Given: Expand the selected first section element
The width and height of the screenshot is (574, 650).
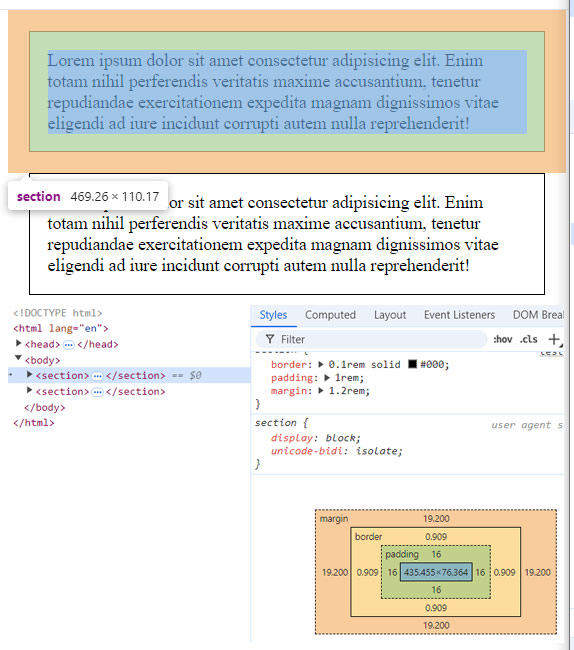Looking at the screenshot, I should 29,375.
